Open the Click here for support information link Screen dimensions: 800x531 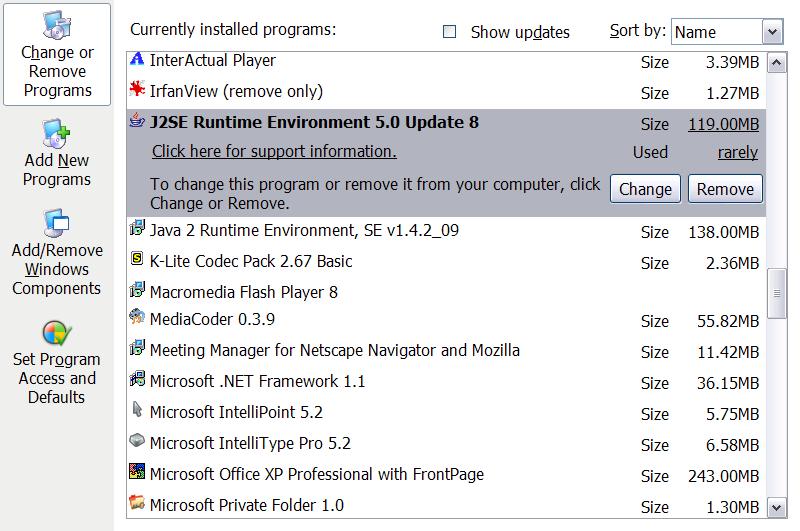click(274, 151)
